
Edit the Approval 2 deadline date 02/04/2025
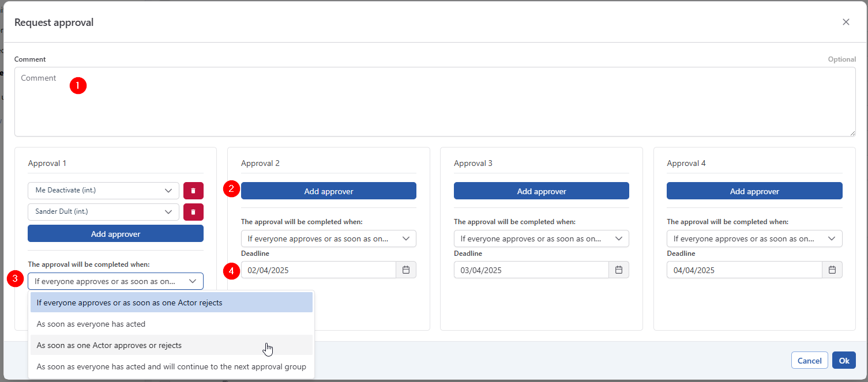(318, 270)
